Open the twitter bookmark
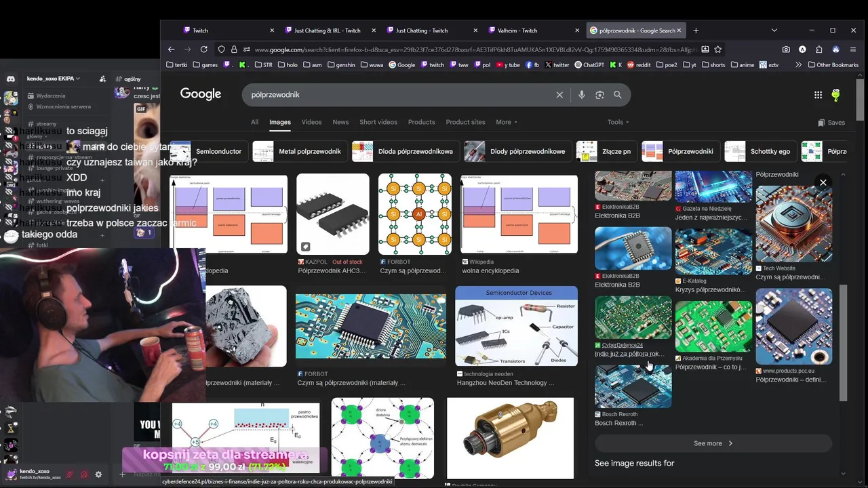This screenshot has width=868, height=488. [x=557, y=65]
